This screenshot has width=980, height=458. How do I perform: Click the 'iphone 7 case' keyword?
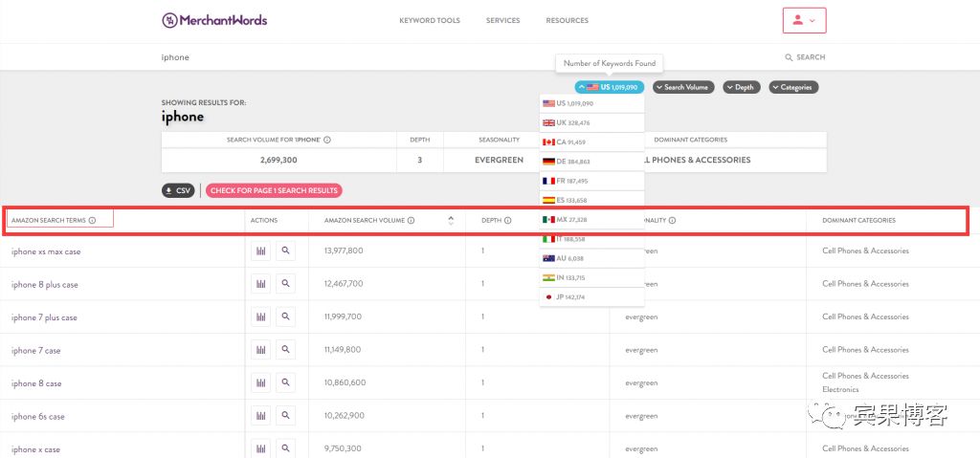coord(35,351)
